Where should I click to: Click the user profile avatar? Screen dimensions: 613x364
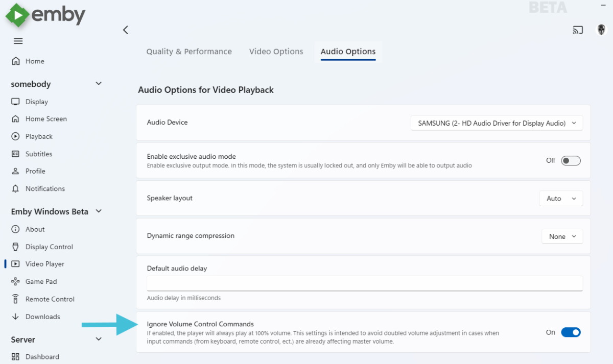[601, 30]
